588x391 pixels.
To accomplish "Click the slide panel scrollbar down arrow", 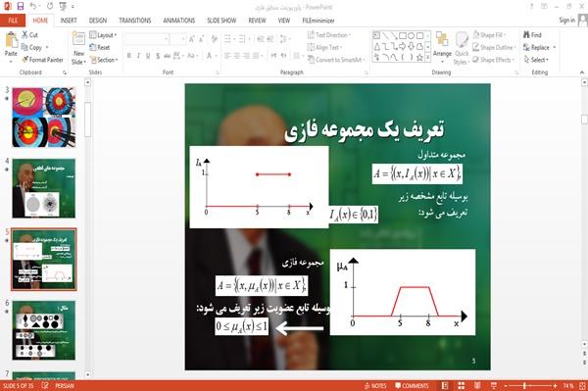I will (88, 374).
